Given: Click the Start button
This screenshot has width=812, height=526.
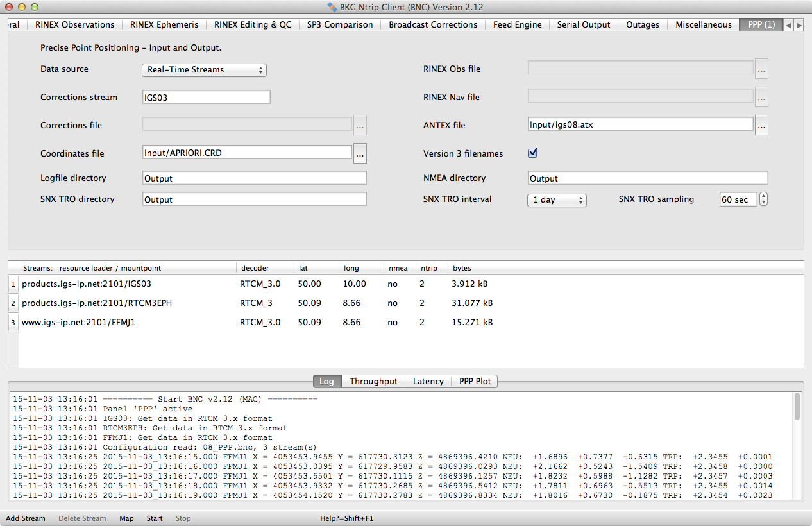Looking at the screenshot, I should (155, 518).
